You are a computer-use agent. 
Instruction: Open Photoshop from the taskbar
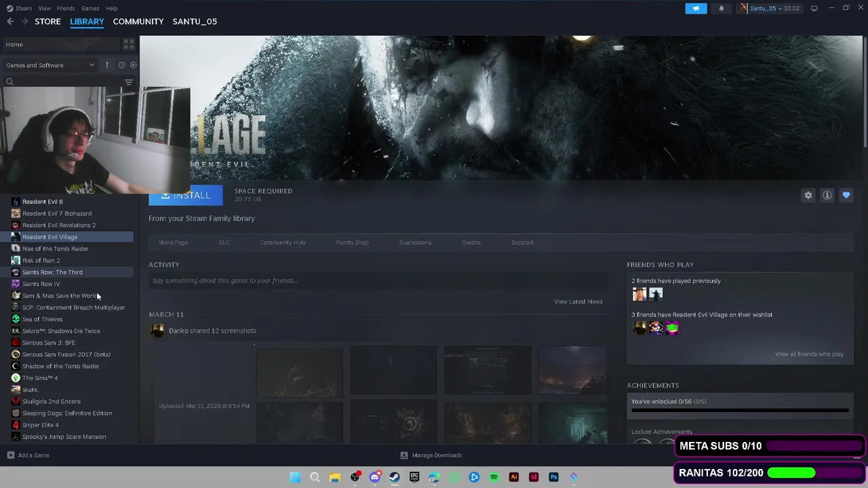click(x=553, y=477)
